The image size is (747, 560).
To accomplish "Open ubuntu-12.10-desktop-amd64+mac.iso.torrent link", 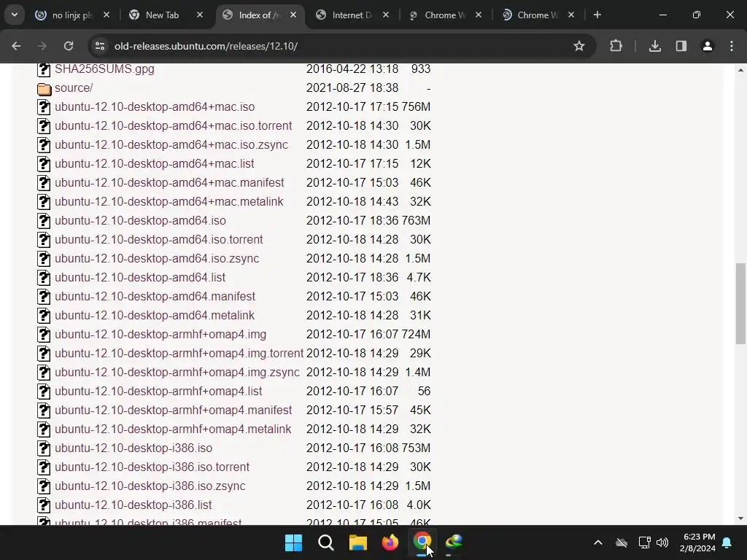I will 174,125.
